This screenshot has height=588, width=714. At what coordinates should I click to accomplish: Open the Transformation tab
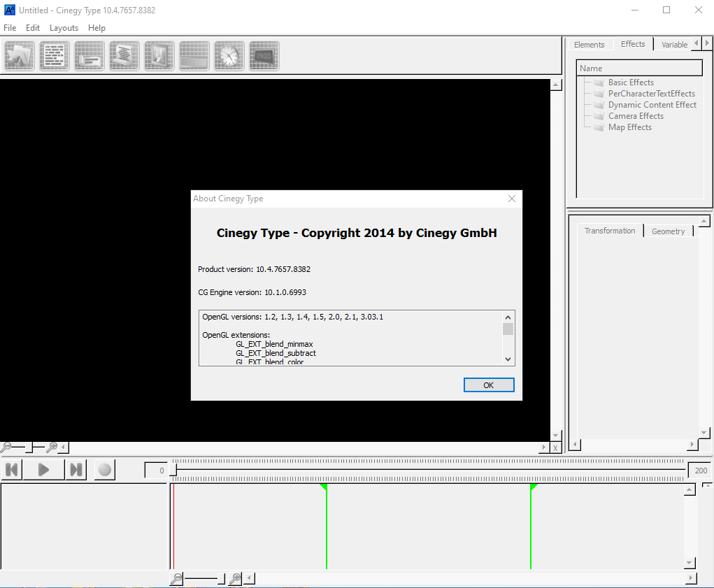pyautogui.click(x=610, y=231)
